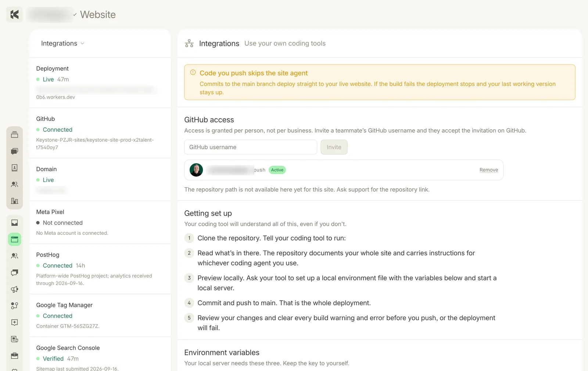Select the Google Tag Manager entry
Screen dimensions: 588x371
tap(100, 315)
